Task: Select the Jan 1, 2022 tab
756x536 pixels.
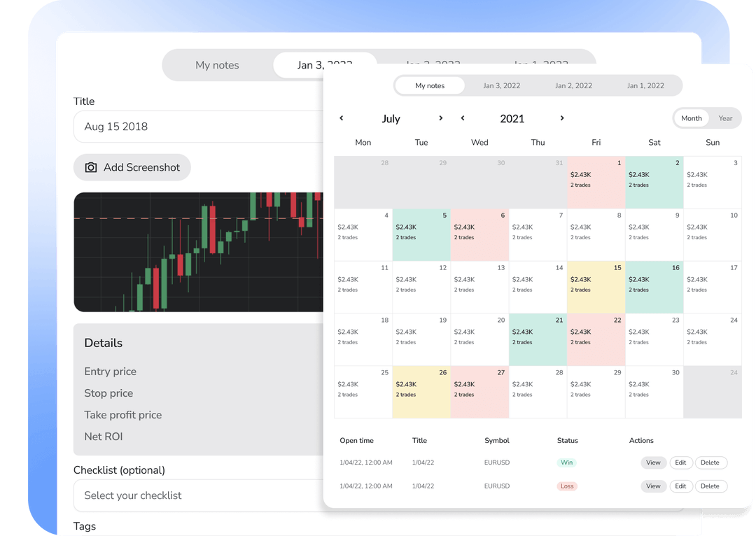Action: click(645, 85)
